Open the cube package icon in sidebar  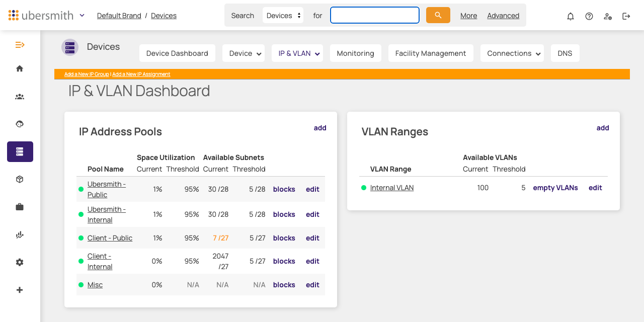coord(20,179)
